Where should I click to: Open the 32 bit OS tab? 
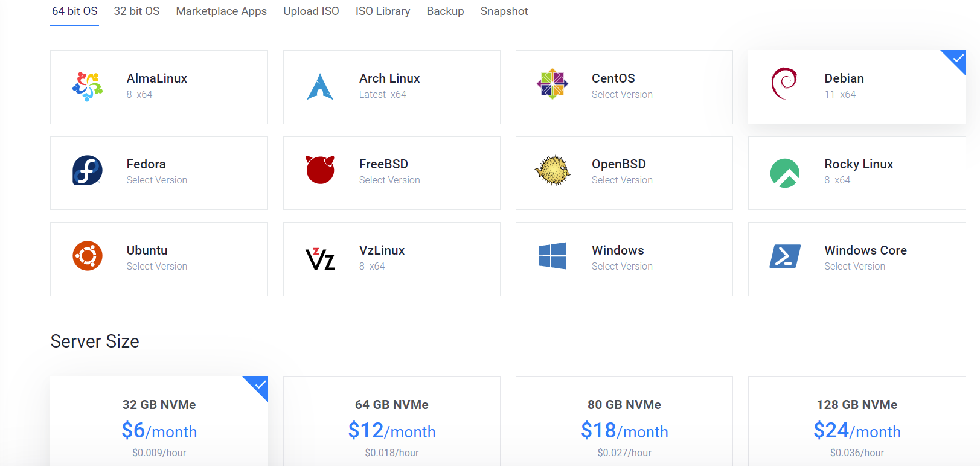click(136, 11)
